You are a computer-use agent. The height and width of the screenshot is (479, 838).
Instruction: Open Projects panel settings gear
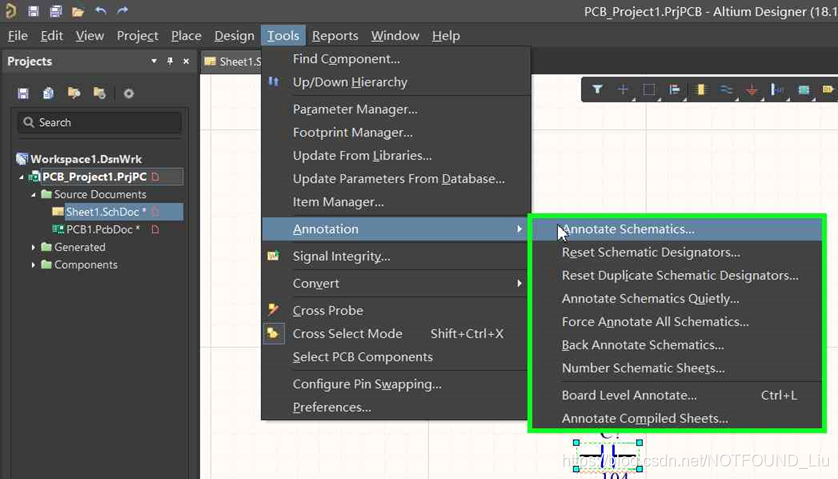pos(128,94)
